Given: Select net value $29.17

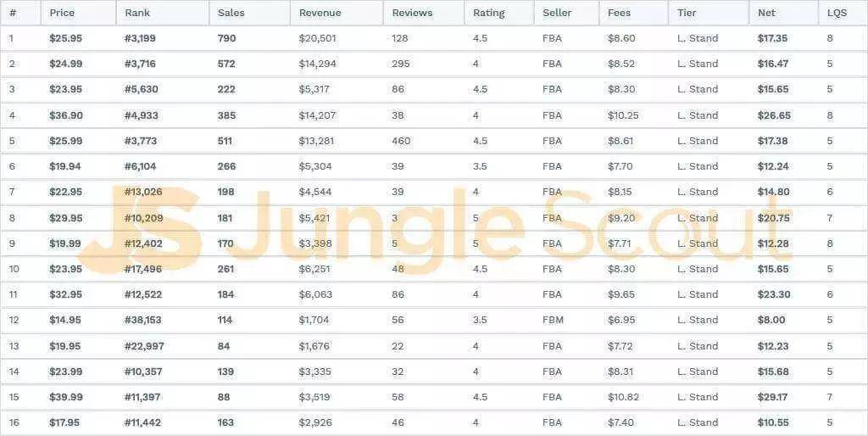Looking at the screenshot, I should pos(773,397).
